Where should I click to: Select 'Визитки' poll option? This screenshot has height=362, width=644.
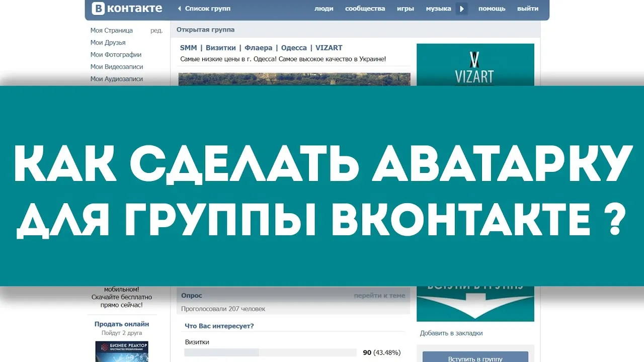click(197, 342)
